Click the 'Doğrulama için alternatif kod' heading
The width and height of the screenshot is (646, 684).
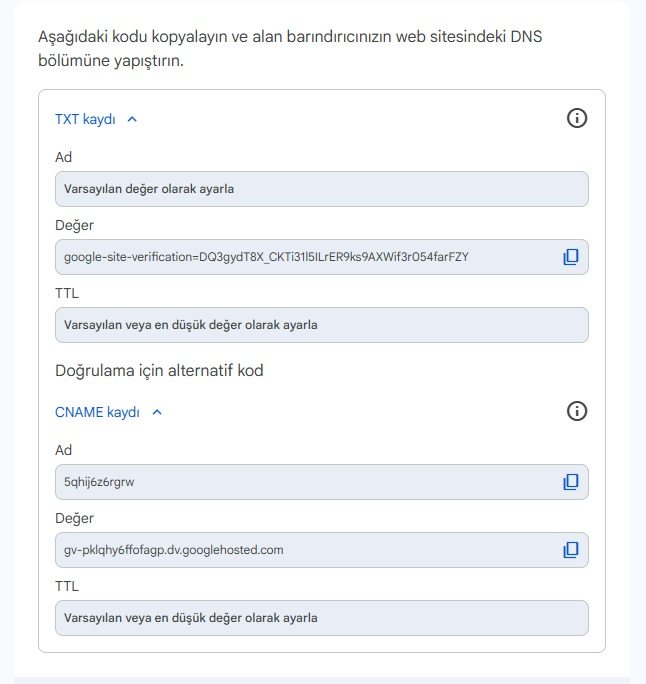[x=159, y=371]
